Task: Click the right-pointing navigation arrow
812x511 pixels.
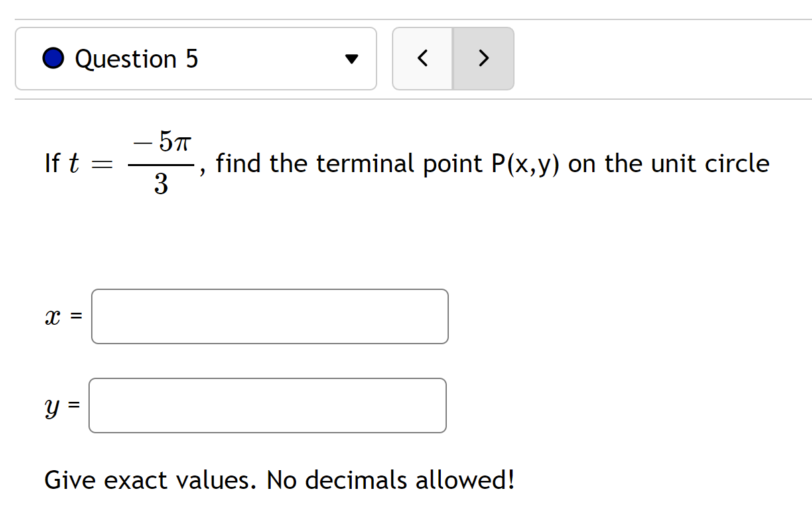Action: pos(484,59)
